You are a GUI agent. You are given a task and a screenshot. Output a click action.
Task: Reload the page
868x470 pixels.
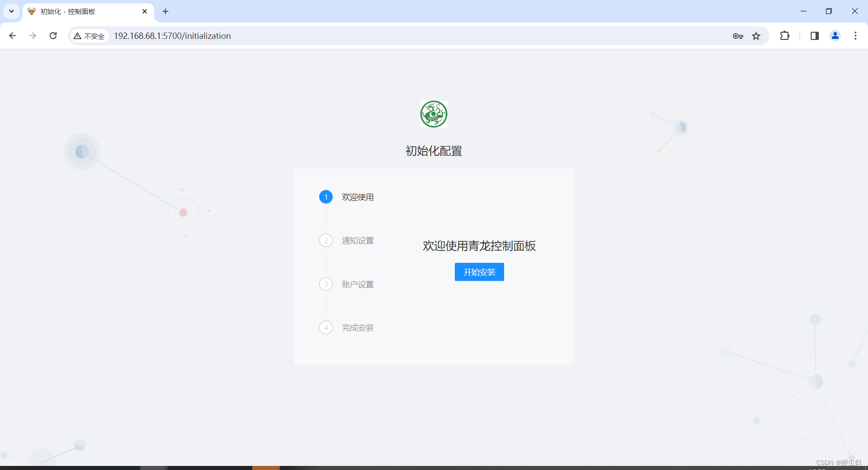point(53,36)
